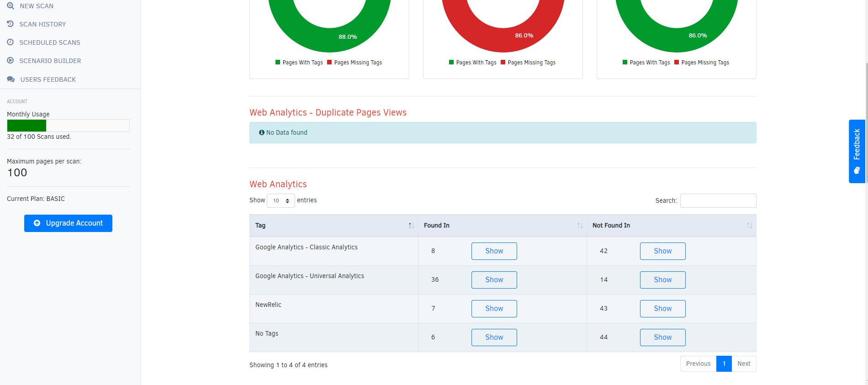Screen dimensions: 868x385
Task: Click the Scenario Builder play icon
Action: [11, 60]
